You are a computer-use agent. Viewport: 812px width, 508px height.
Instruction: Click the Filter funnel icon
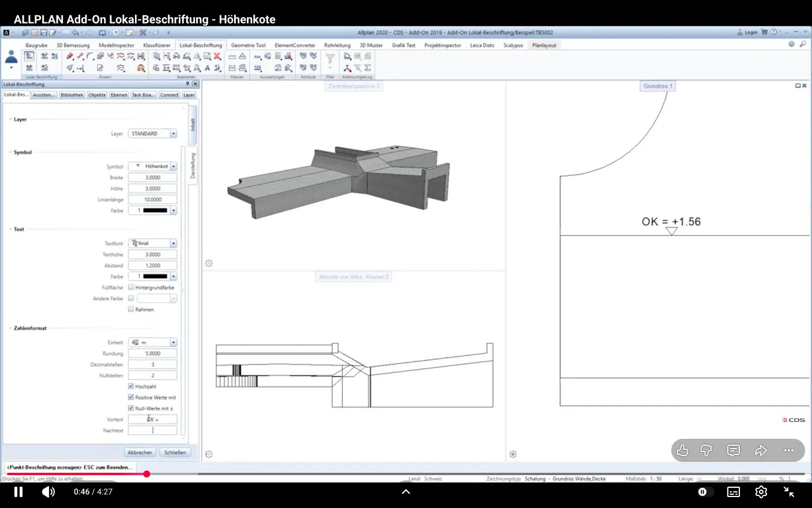tap(330, 58)
